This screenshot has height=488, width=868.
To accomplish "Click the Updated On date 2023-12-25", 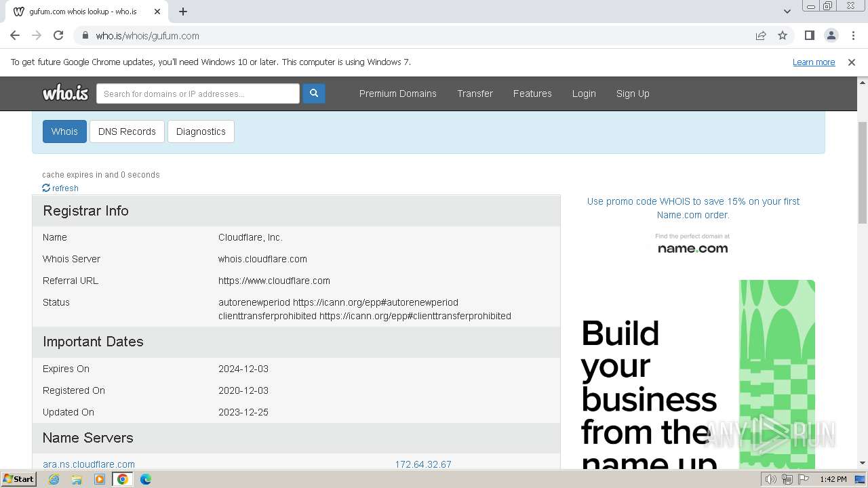I will point(243,412).
